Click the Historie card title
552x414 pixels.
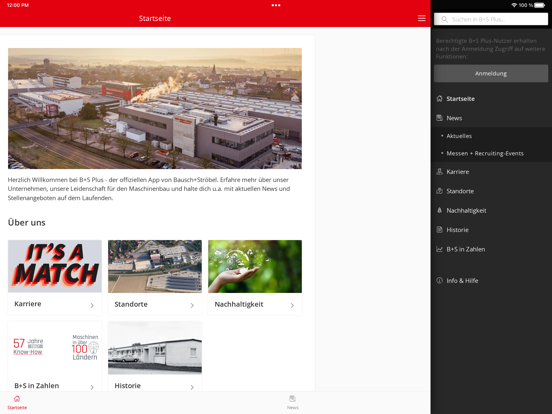[127, 386]
